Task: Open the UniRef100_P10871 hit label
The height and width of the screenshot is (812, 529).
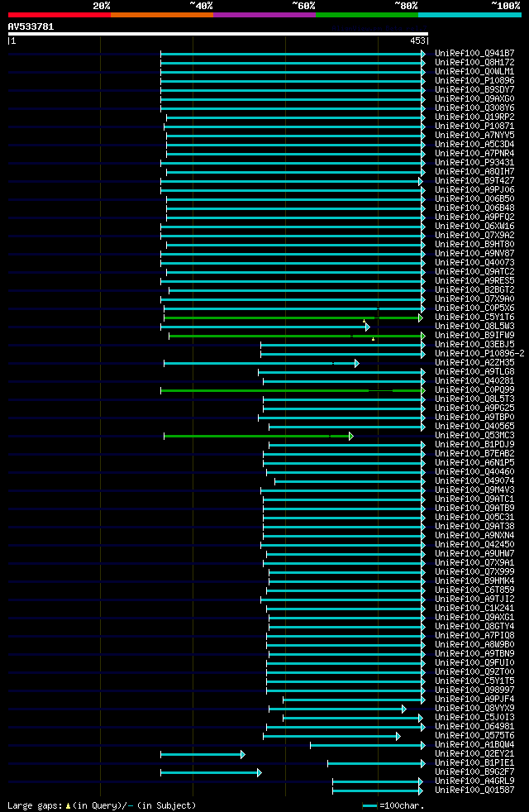Action: 474,127
